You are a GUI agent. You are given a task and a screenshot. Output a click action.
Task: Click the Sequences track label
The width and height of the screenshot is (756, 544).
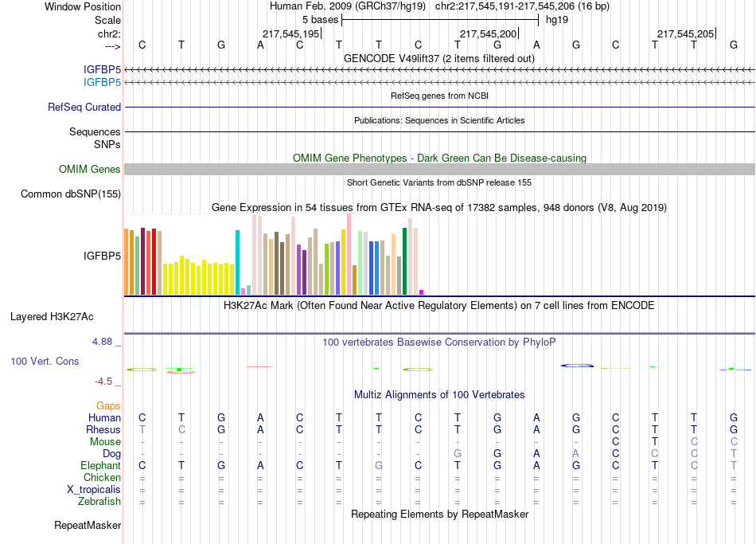[95, 131]
